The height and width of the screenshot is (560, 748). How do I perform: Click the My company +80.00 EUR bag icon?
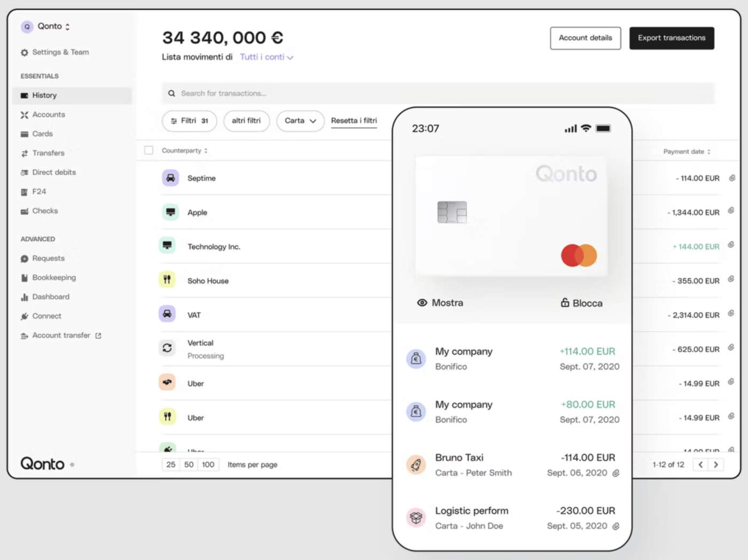416,412
